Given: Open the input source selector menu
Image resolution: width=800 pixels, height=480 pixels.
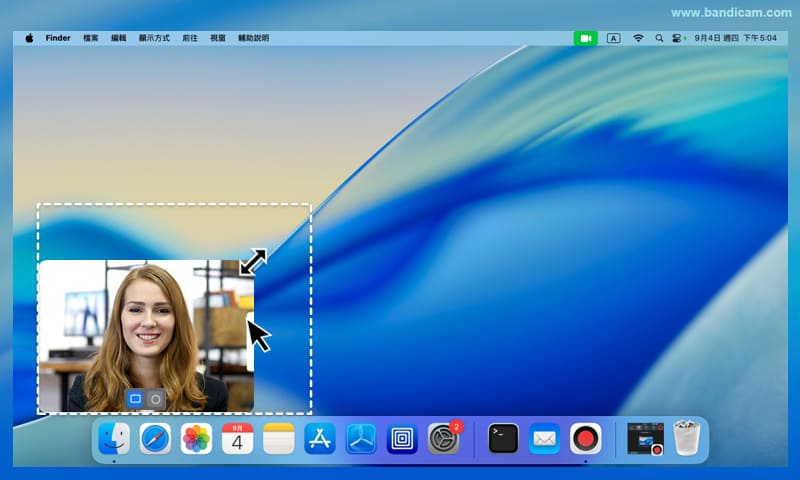Looking at the screenshot, I should click(613, 38).
